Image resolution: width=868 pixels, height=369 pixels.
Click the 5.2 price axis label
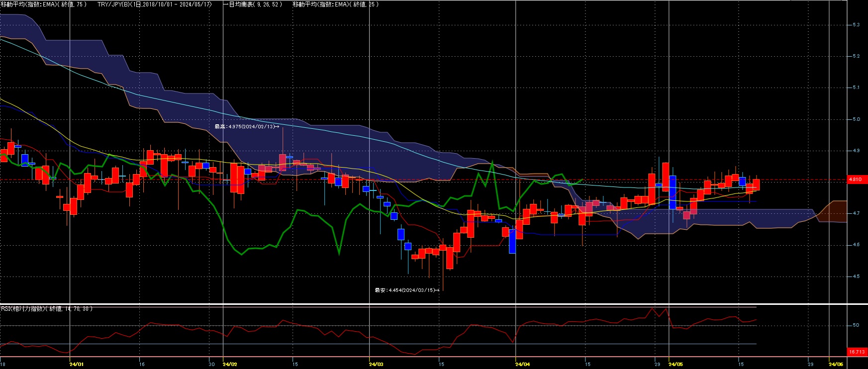(x=856, y=56)
